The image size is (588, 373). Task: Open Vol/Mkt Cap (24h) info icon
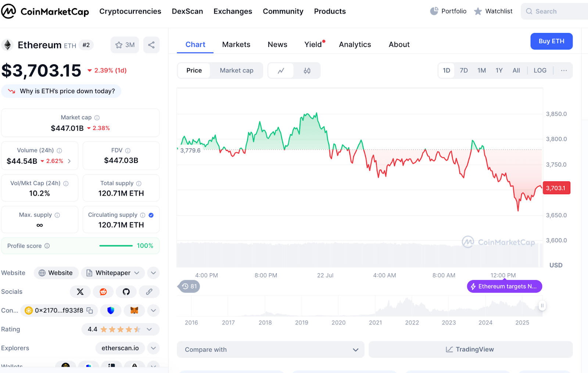(x=66, y=184)
